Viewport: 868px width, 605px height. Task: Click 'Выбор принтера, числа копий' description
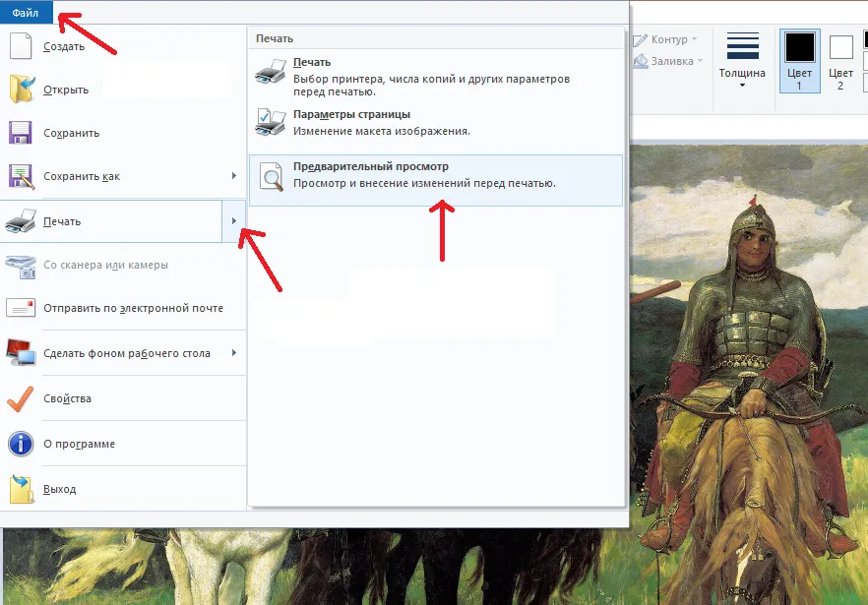pos(431,86)
